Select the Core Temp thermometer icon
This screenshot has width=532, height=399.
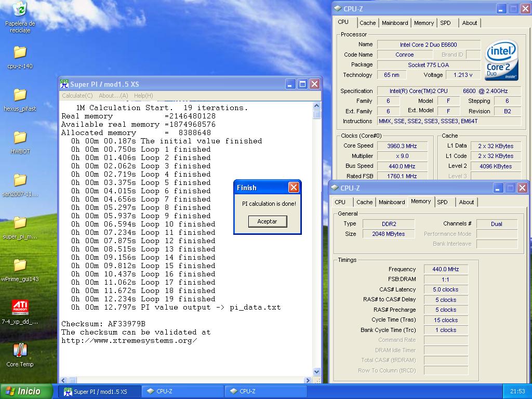click(20, 355)
